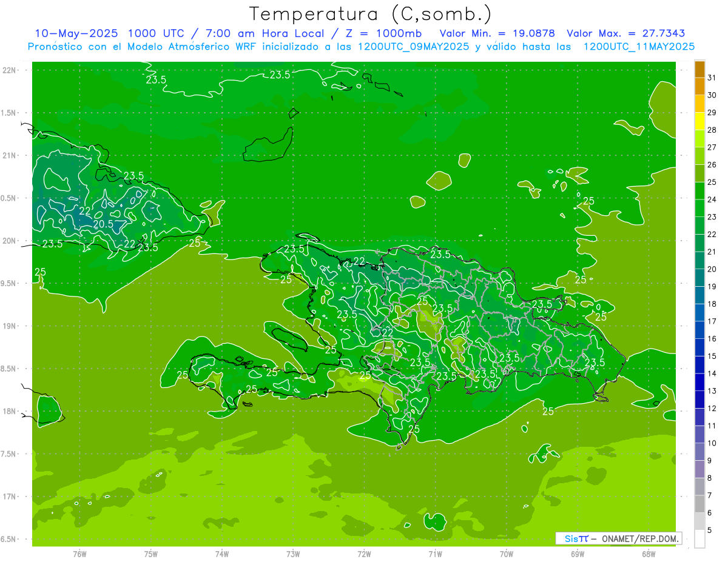Click the '21N' latitude axis label
Screen dimensions: 728x562
[x=10, y=155]
